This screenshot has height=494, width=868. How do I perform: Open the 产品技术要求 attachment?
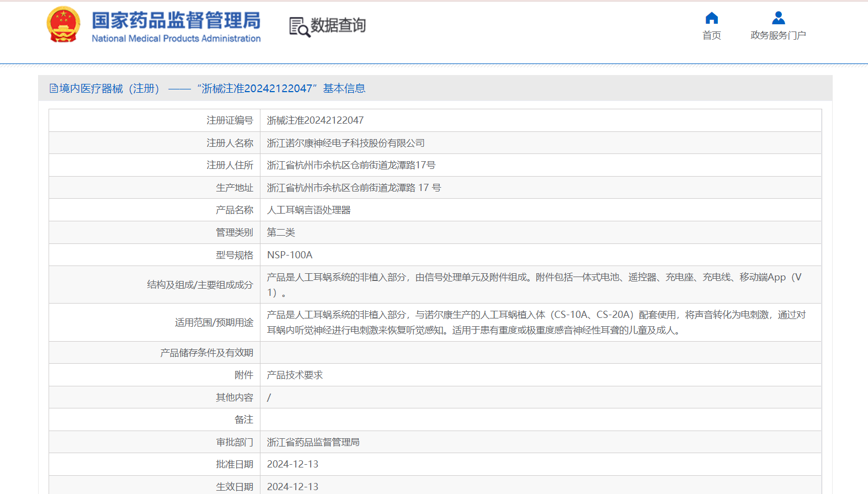coord(295,375)
